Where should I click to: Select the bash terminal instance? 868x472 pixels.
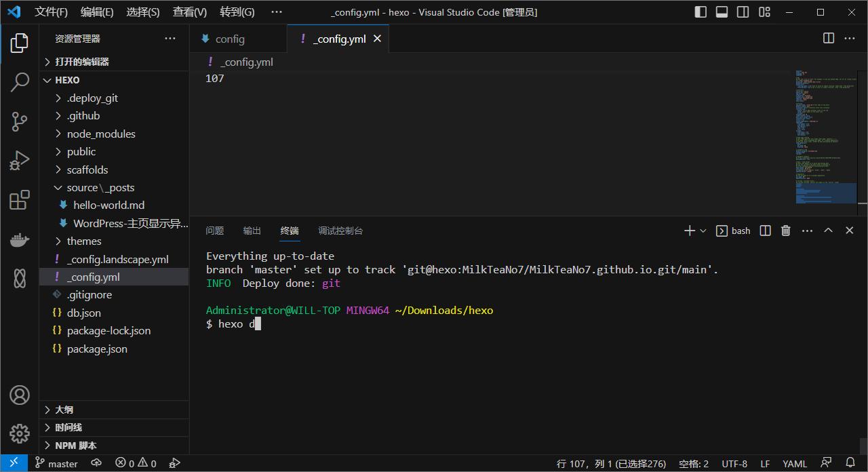734,231
